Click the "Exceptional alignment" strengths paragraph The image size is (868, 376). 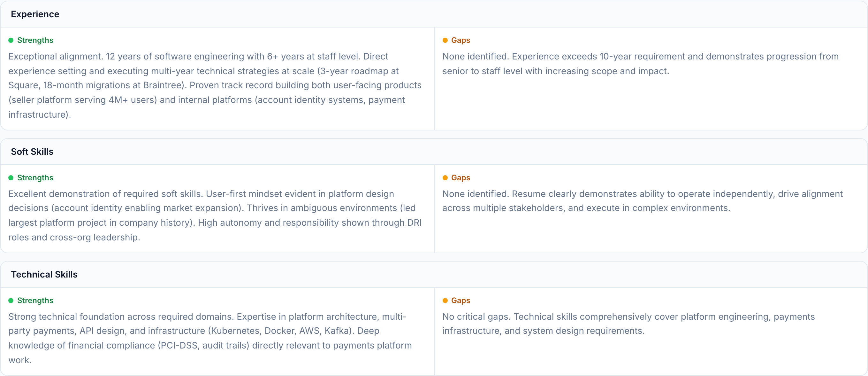[215, 85]
